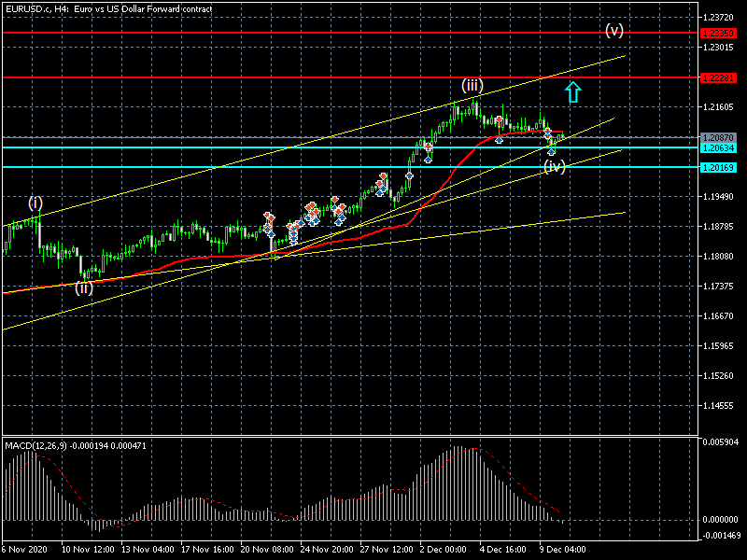The height and width of the screenshot is (560, 747).
Task: Select the (i) wave label
Action: (x=35, y=202)
